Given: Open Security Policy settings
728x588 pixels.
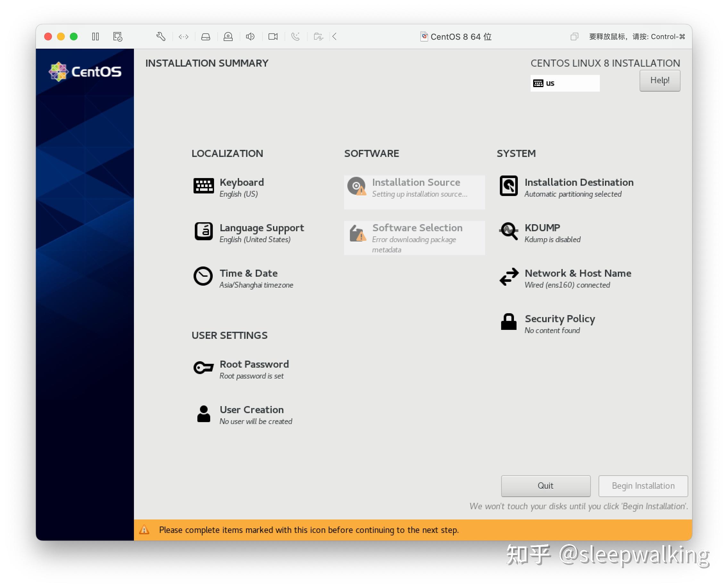Looking at the screenshot, I should point(560,319).
